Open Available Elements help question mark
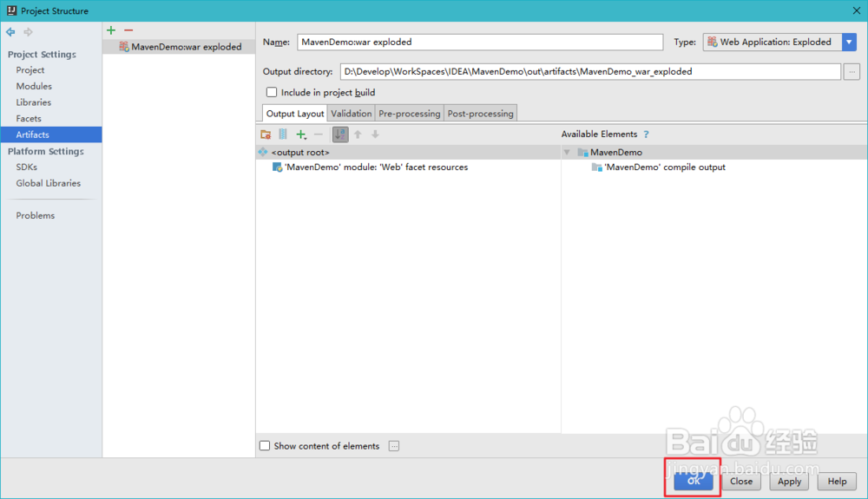The width and height of the screenshot is (868, 499). 646,135
